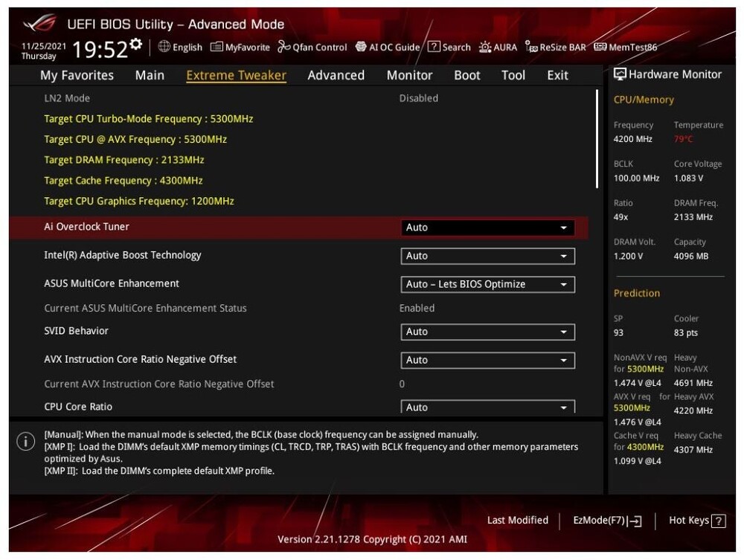Click the ROG logo
The width and height of the screenshot is (744, 560).
point(40,23)
